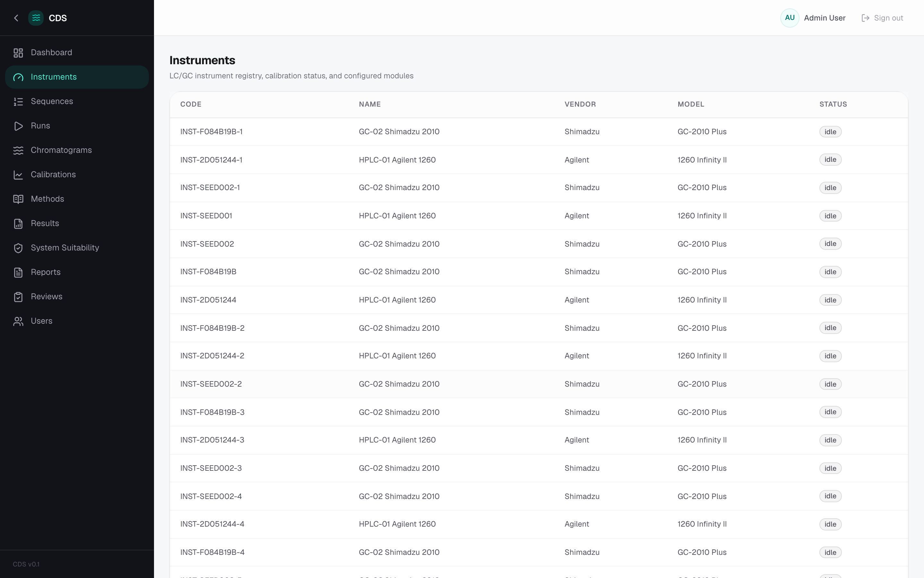
Task: Click HPLC-01 Agilent 1260 name in INST-2D051244 row
Action: pos(397,300)
